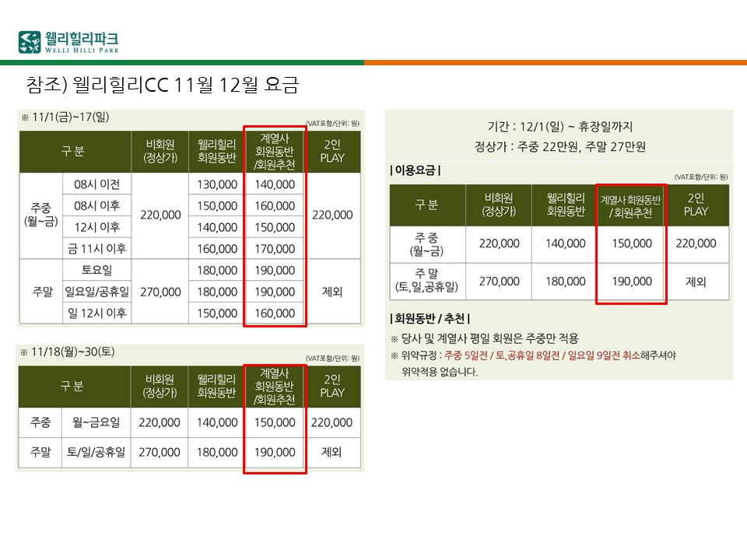Click the '이용요금' section heading
The height and width of the screenshot is (560, 747).
click(x=416, y=170)
